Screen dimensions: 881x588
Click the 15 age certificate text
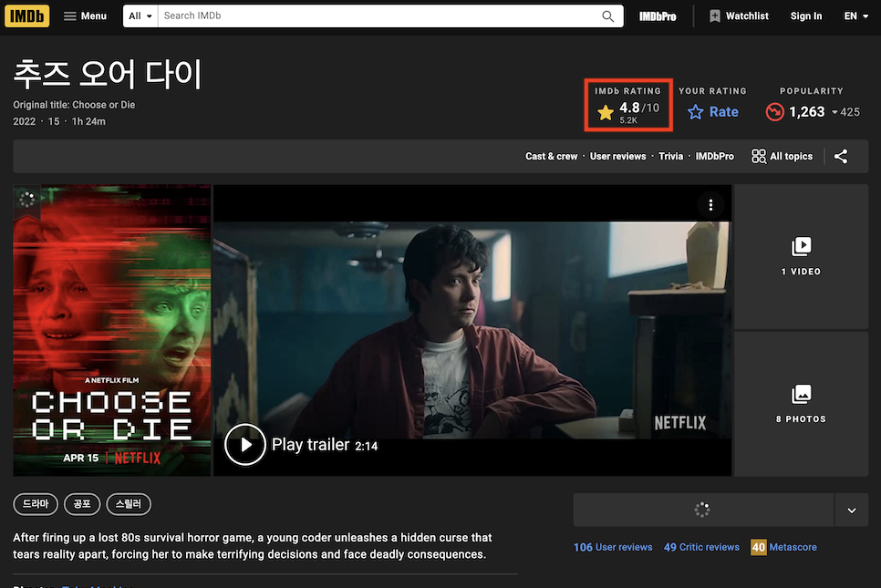tap(54, 121)
